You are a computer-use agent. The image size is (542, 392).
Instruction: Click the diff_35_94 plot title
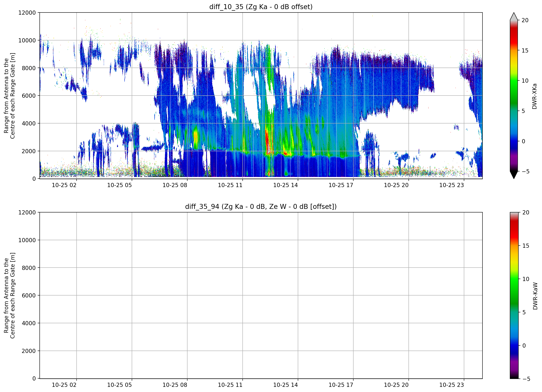[x=261, y=206]
